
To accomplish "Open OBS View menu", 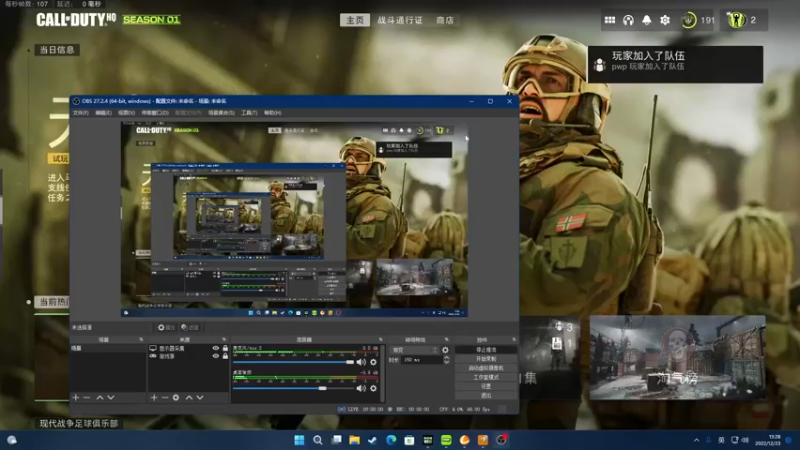I will point(126,113).
